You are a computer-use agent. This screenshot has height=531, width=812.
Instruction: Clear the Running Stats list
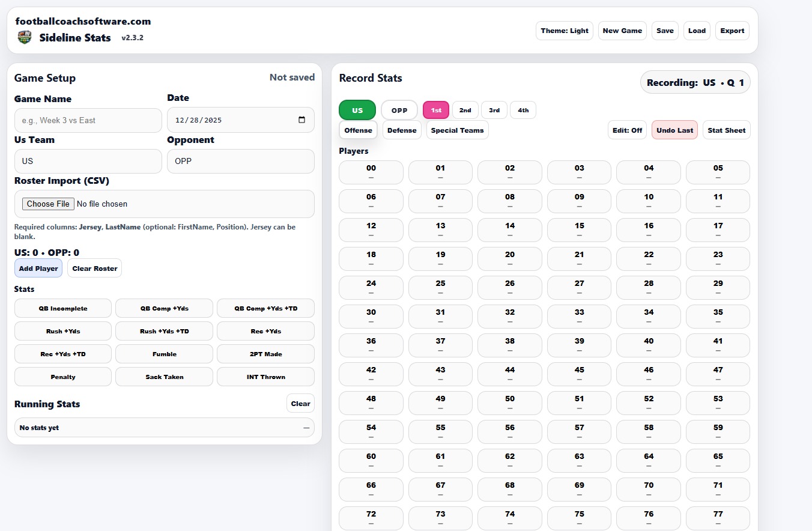point(300,403)
